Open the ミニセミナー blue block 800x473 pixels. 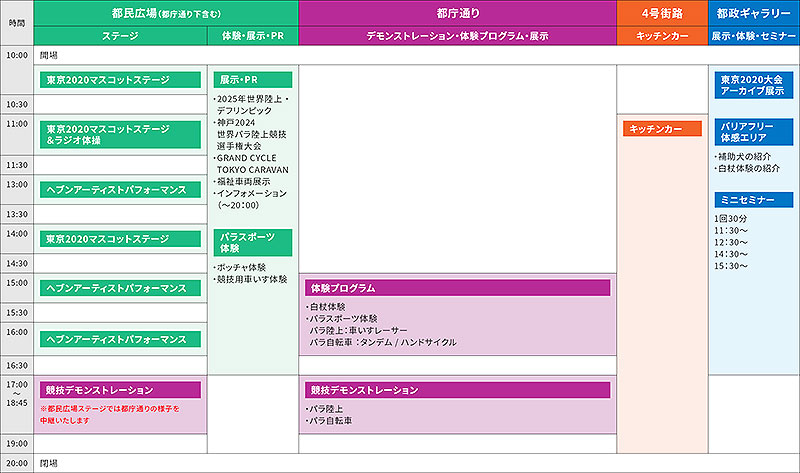tap(754, 200)
